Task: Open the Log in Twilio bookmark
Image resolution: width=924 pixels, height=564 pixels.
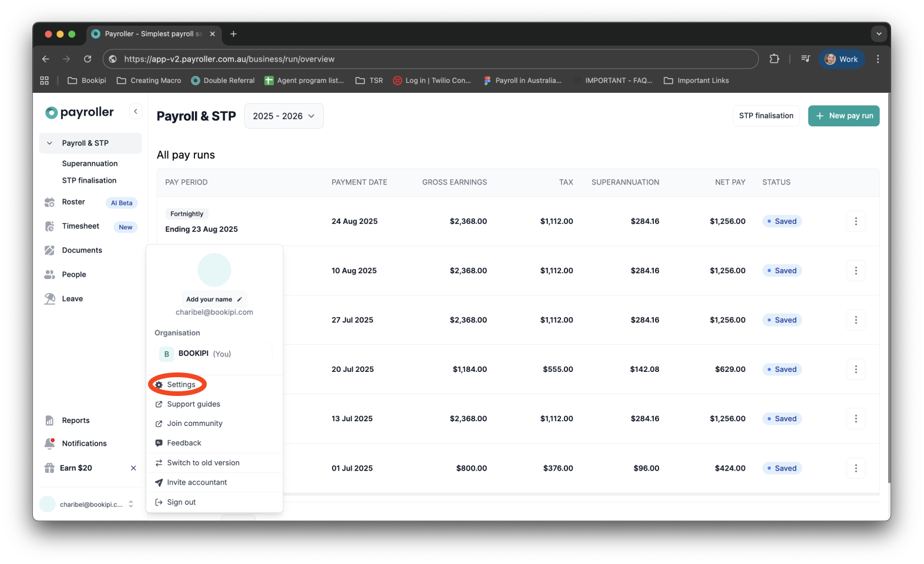Action: (432, 80)
